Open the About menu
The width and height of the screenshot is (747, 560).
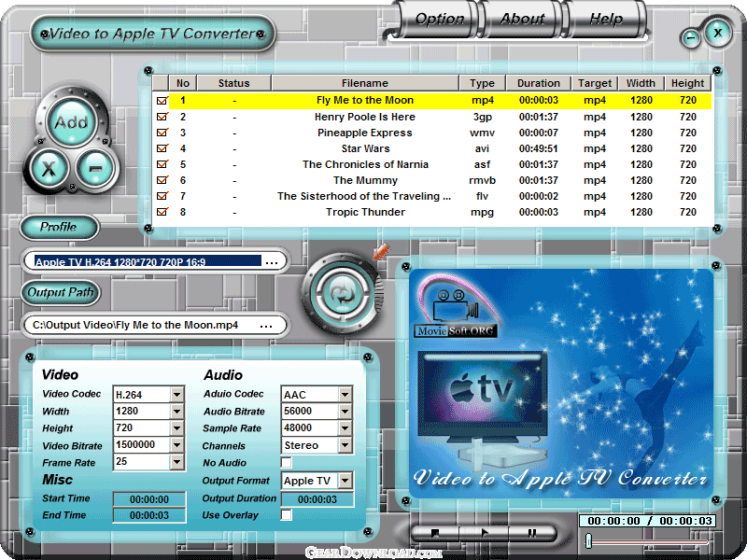point(522,19)
